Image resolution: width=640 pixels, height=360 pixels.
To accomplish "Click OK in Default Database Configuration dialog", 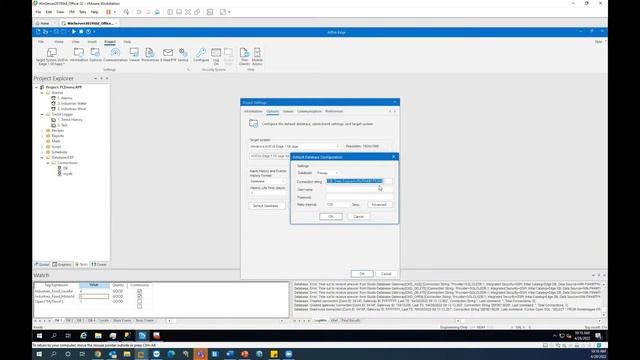I will pyautogui.click(x=331, y=216).
